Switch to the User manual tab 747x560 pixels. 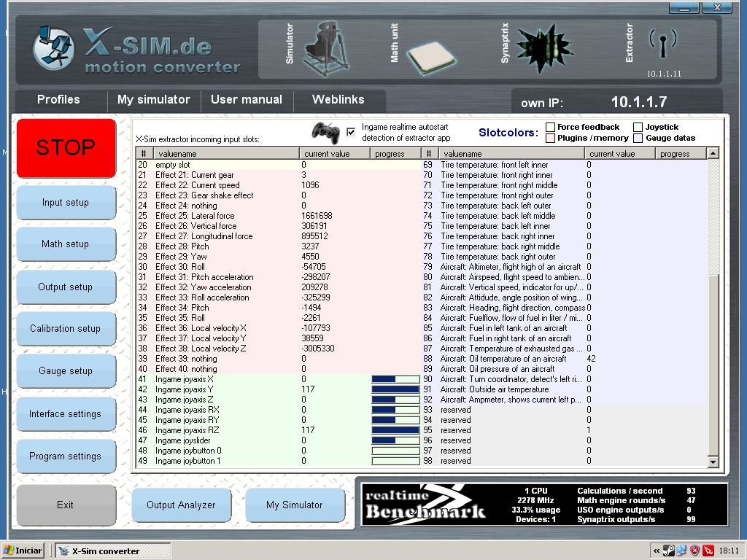tap(246, 100)
